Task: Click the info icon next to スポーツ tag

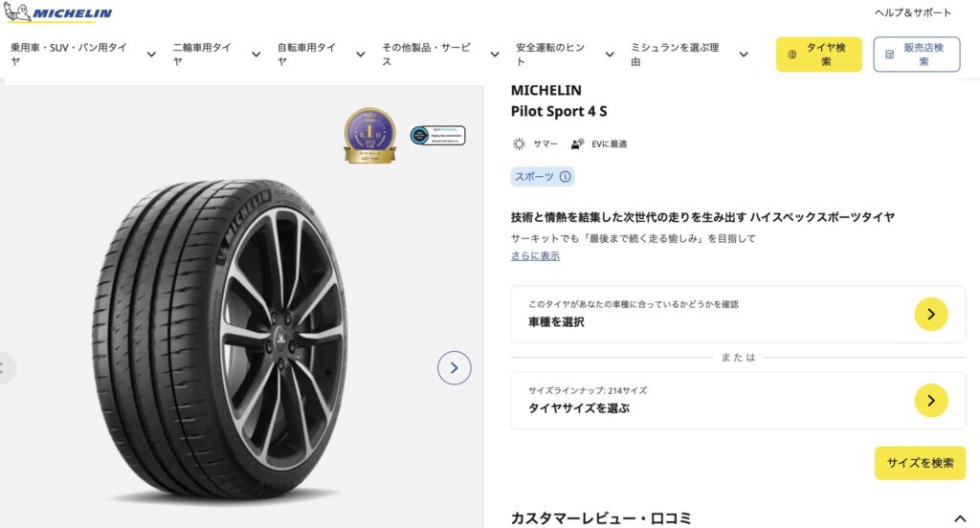Action: pyautogui.click(x=566, y=177)
